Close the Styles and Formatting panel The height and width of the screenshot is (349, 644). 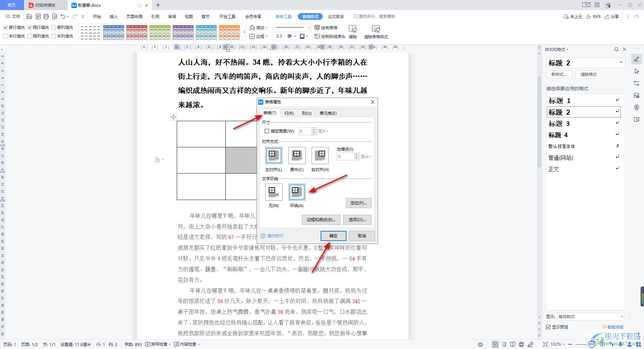625,49
